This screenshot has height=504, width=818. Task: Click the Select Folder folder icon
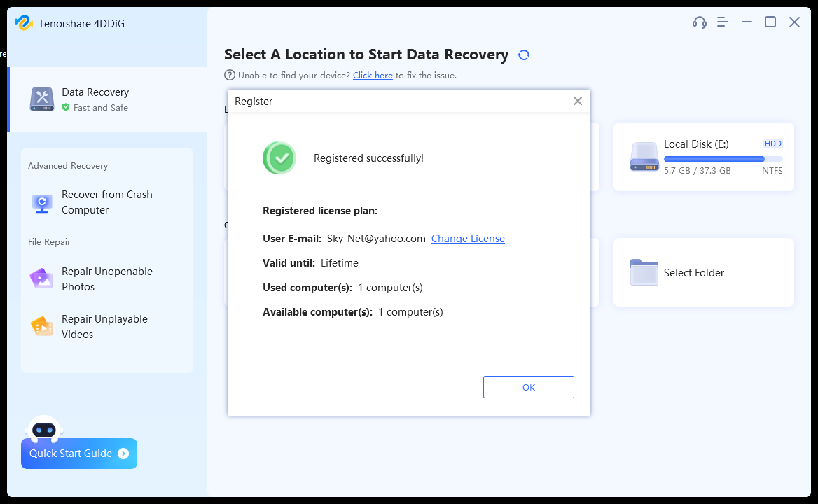point(644,272)
